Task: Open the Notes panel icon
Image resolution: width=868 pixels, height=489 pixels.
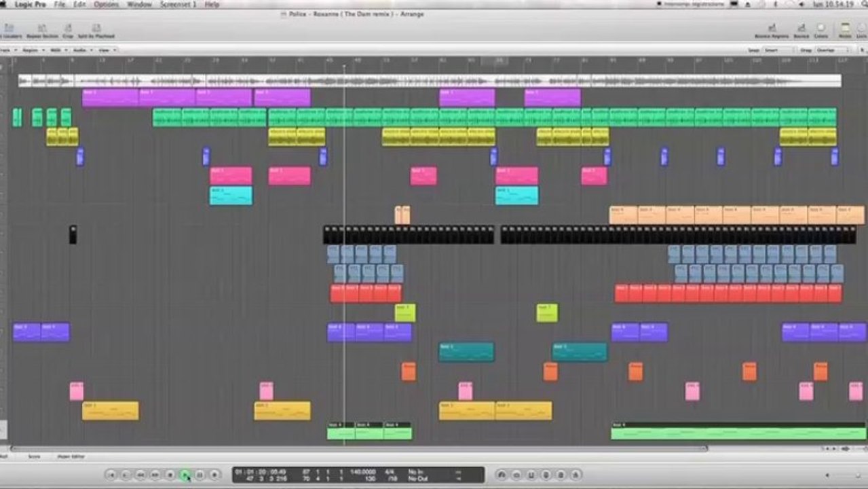Action: (846, 30)
